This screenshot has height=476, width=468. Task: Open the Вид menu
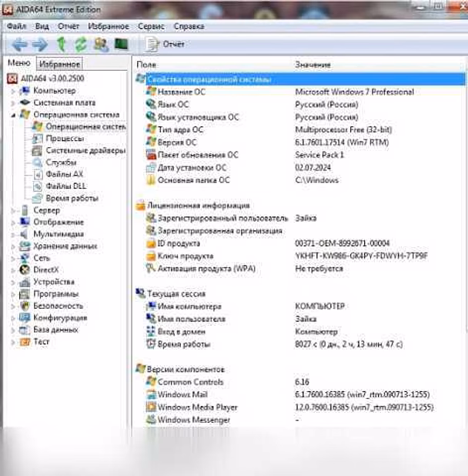pyautogui.click(x=42, y=26)
